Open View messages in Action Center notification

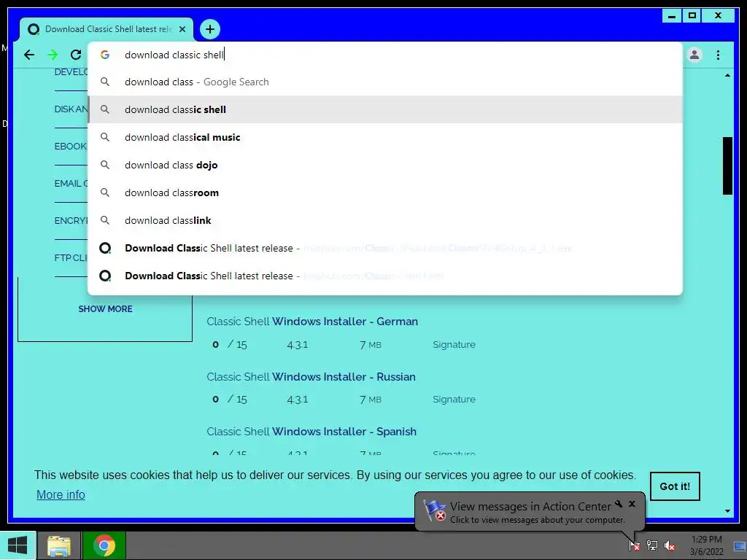point(530,512)
